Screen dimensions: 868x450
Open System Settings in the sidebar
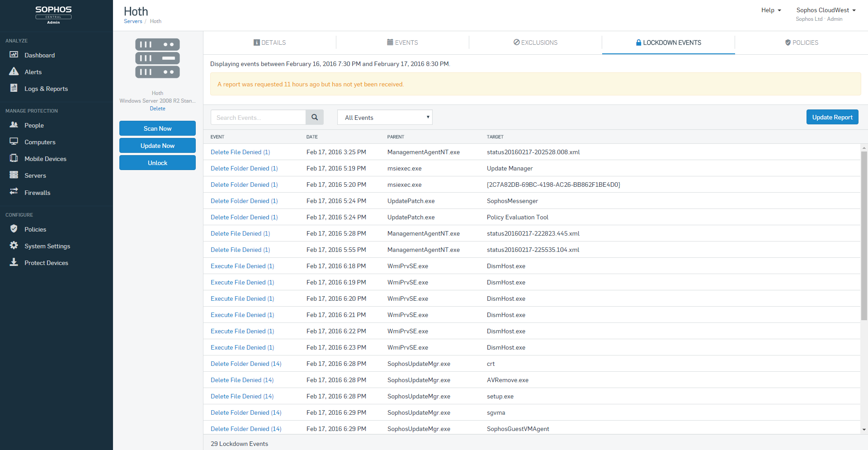coord(47,246)
